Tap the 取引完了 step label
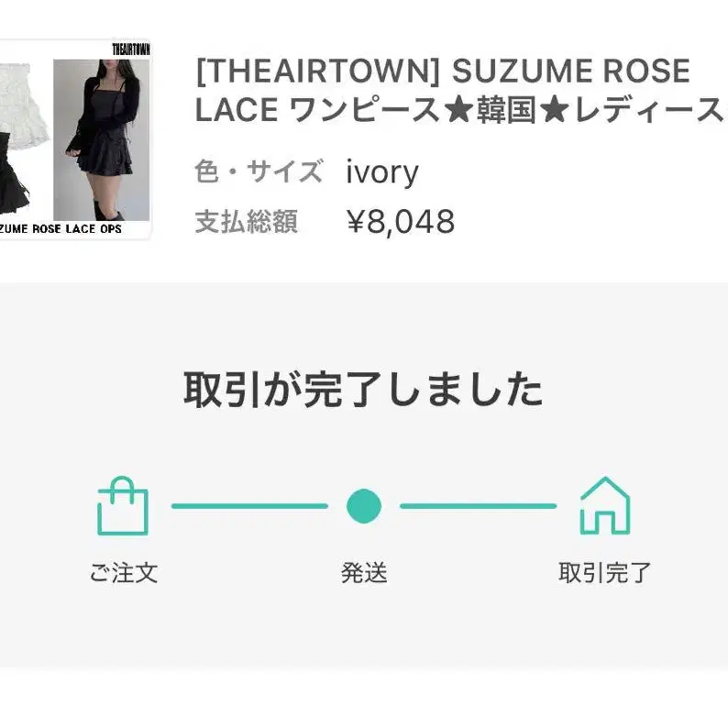728x728 pixels. (604, 573)
